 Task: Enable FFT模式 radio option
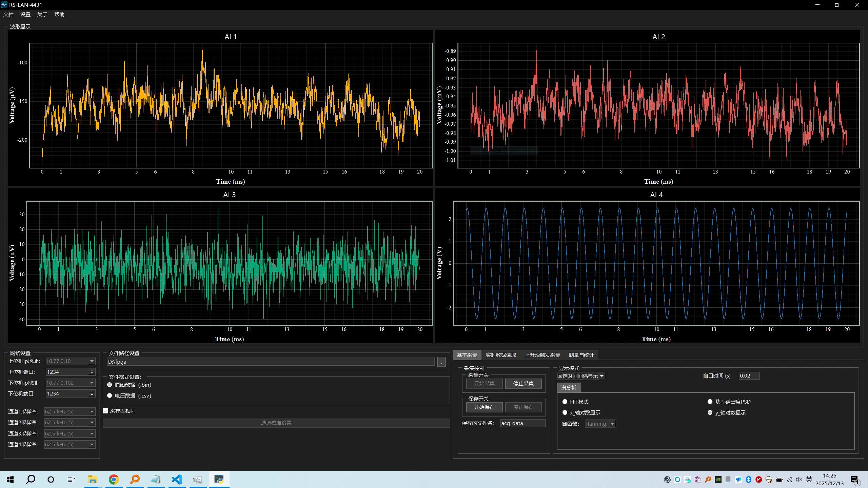coord(565,402)
